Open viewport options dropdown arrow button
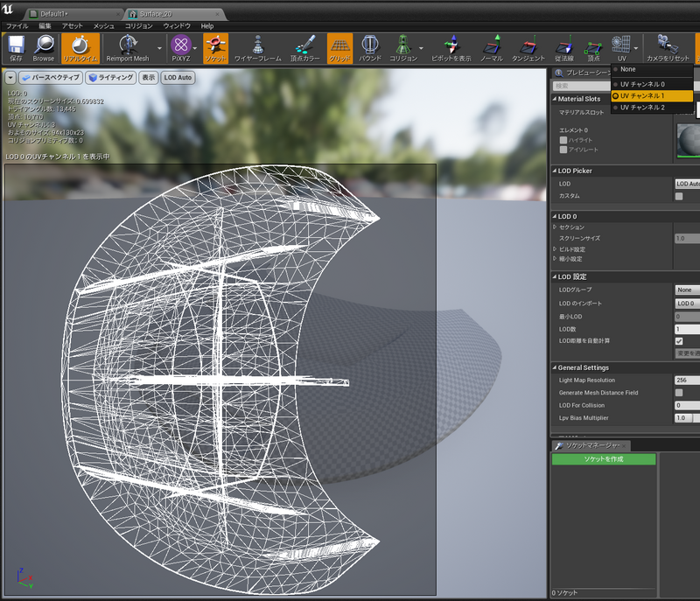The height and width of the screenshot is (601, 700). click(x=10, y=78)
